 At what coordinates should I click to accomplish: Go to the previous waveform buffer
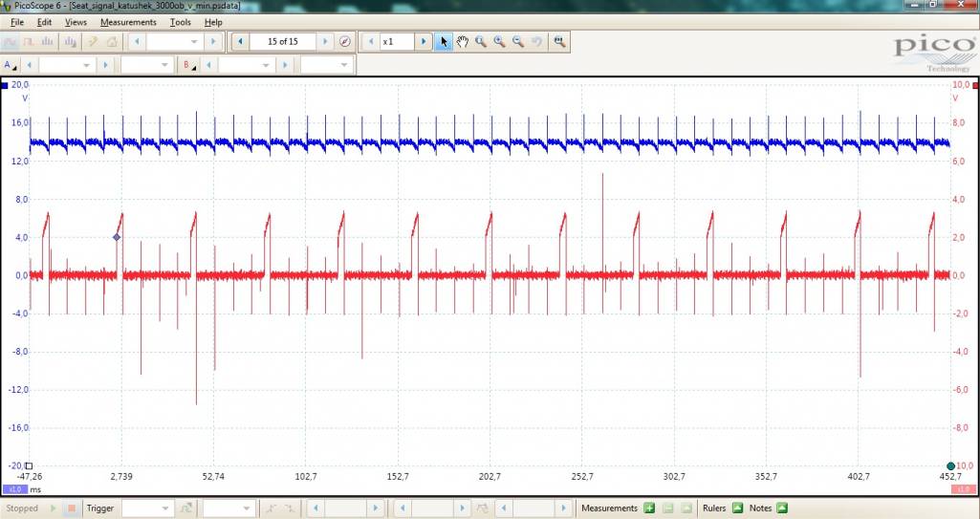tap(239, 42)
